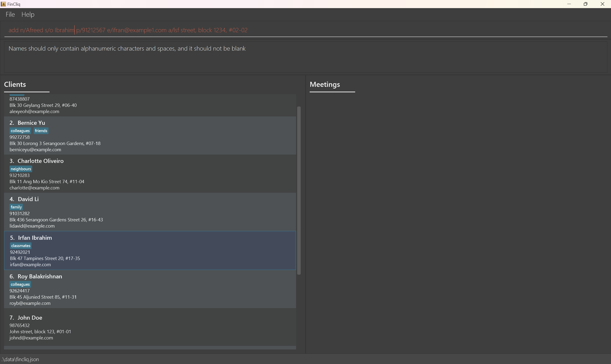Image resolution: width=611 pixels, height=364 pixels.
Task: Open the Help menu
Action: click(28, 15)
